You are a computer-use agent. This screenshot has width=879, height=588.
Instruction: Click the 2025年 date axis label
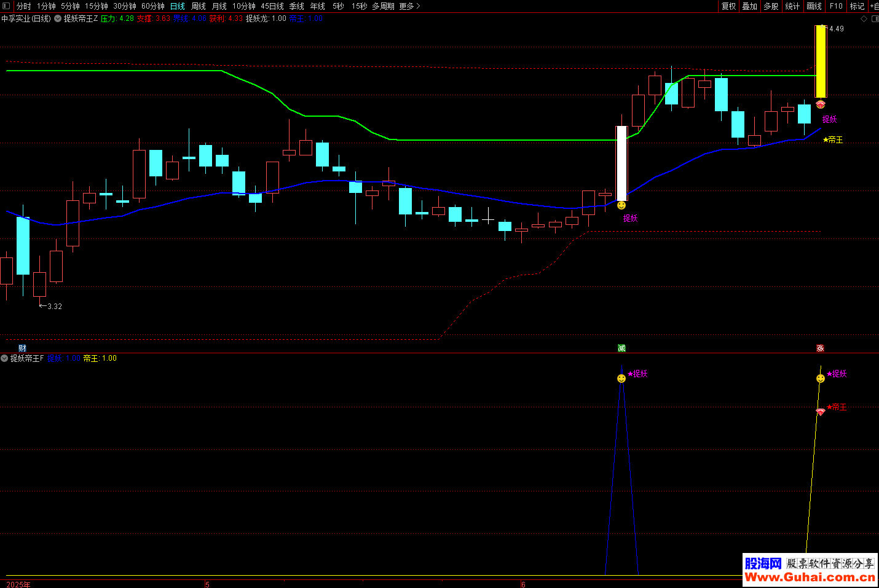pyautogui.click(x=18, y=584)
